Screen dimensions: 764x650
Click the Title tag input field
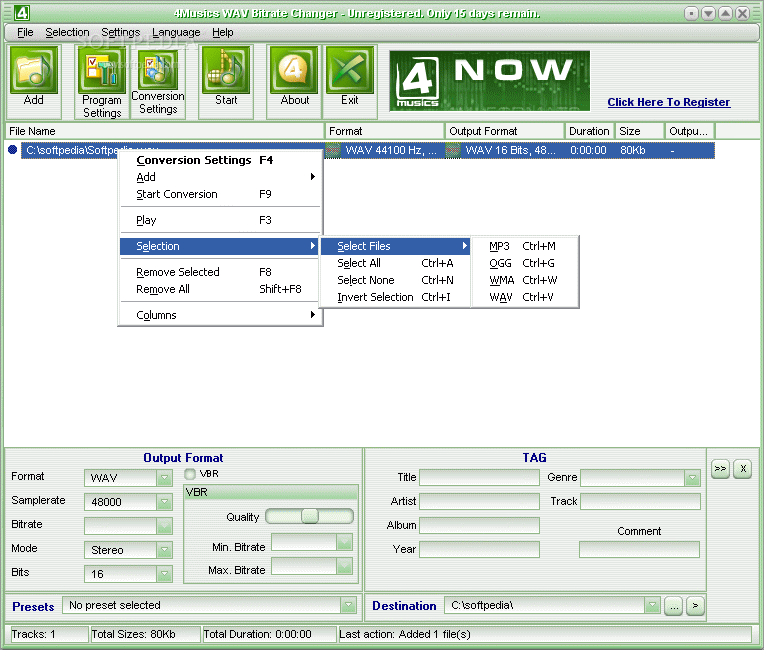point(479,478)
